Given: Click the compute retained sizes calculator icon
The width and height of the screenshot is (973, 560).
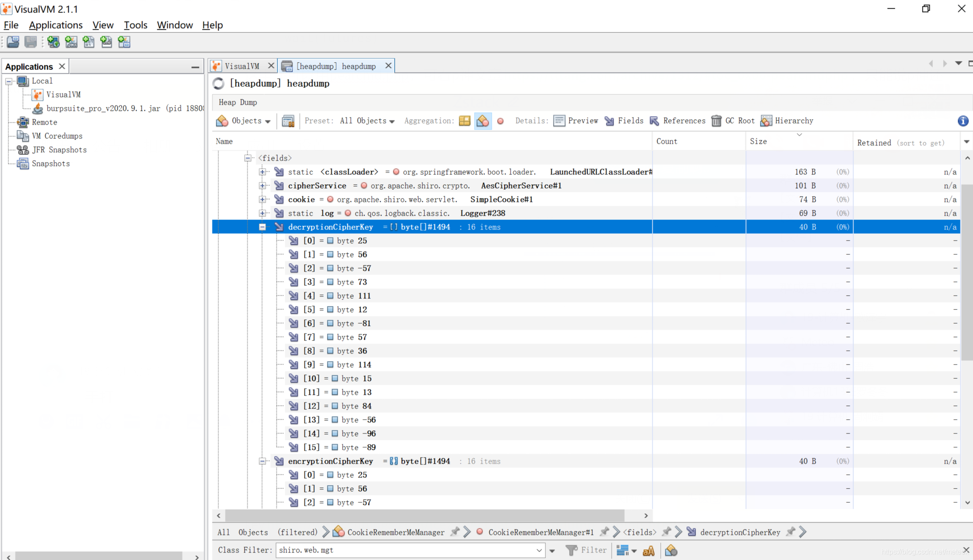Looking at the screenshot, I should click(x=288, y=121).
